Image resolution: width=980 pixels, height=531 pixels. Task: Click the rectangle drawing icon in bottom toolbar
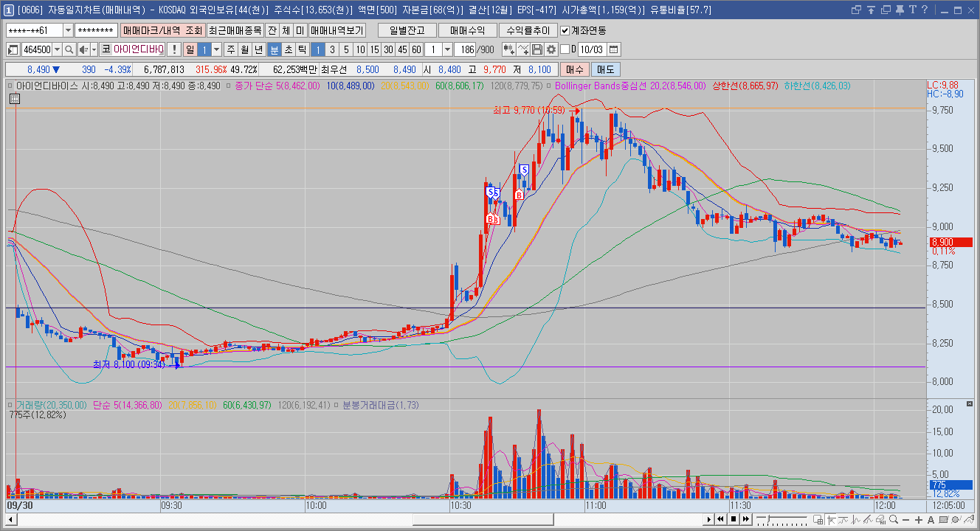coord(944,519)
